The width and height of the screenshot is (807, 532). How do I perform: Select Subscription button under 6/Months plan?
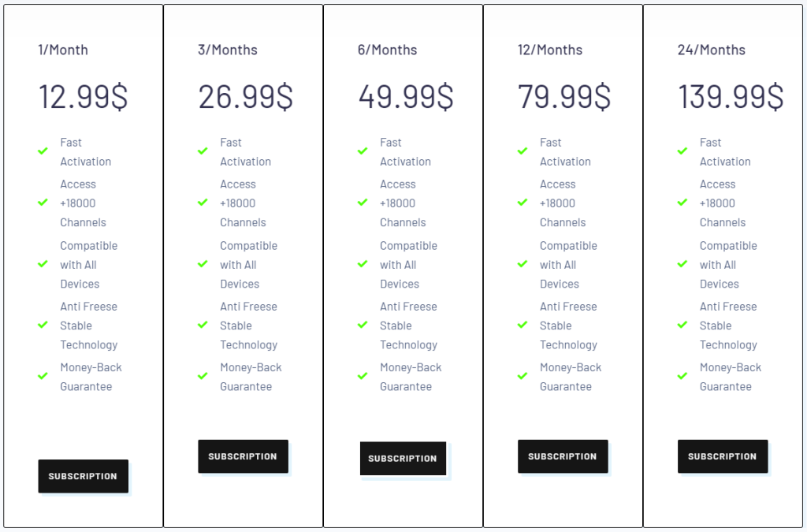[x=403, y=458]
